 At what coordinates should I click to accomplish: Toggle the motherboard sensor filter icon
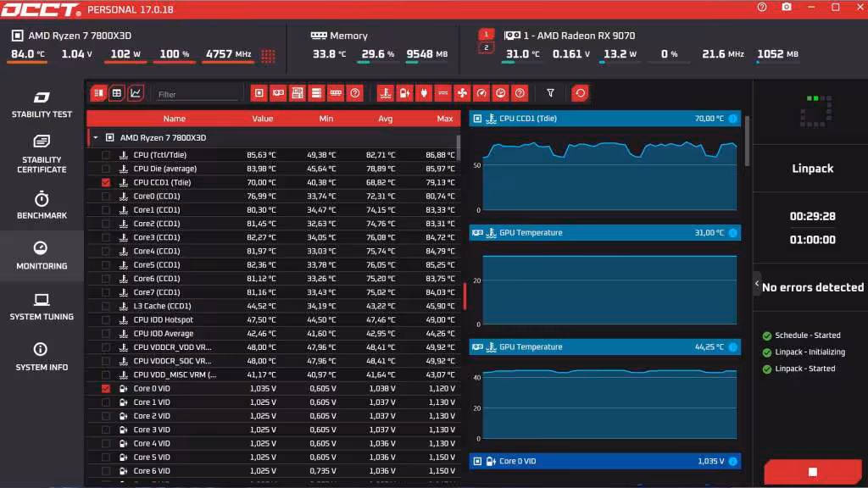click(298, 93)
